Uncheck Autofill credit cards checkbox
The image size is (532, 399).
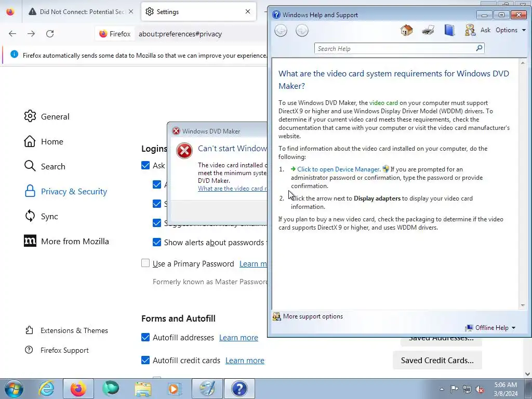[x=145, y=360]
